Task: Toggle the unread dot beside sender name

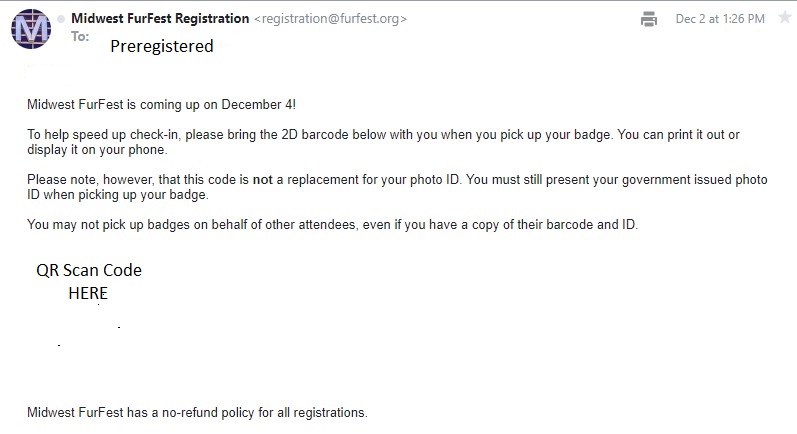Action: [61, 19]
